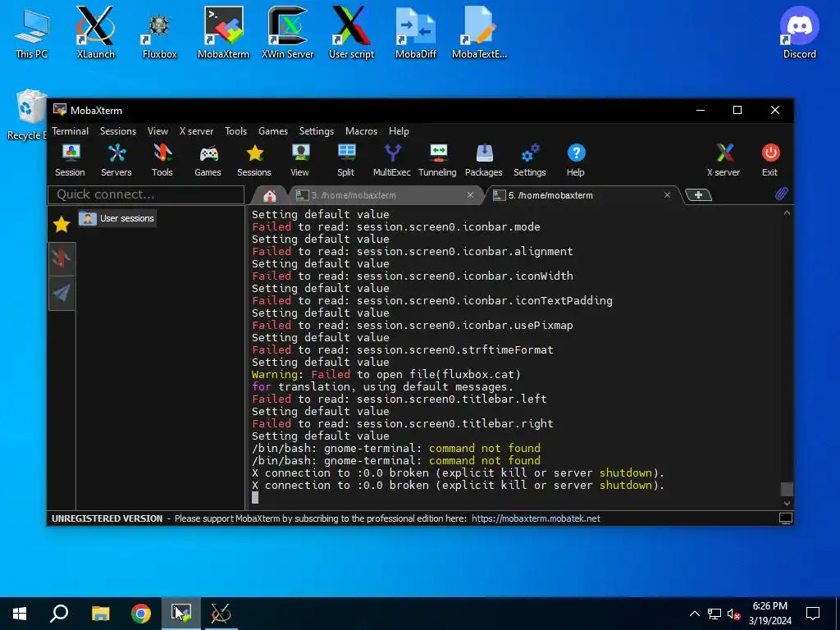Click XLaunch taskbar icon
Image resolution: width=840 pixels, height=630 pixels.
pyautogui.click(x=221, y=614)
